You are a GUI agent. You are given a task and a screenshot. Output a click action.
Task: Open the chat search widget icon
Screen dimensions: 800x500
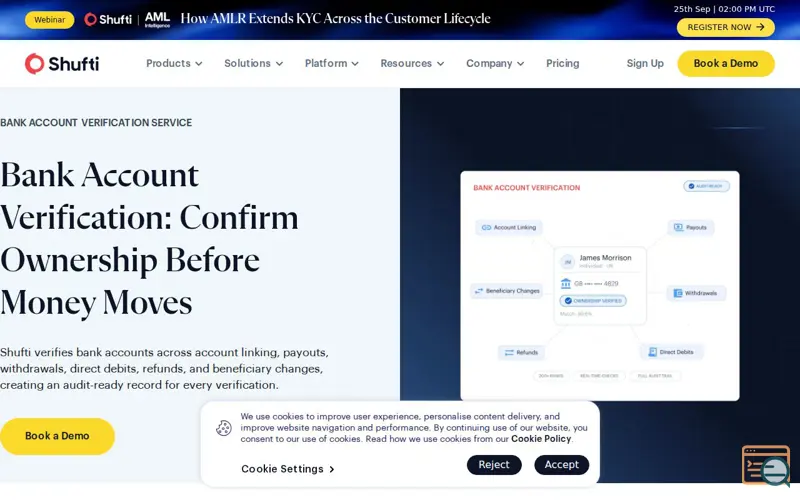pyautogui.click(x=766, y=466)
